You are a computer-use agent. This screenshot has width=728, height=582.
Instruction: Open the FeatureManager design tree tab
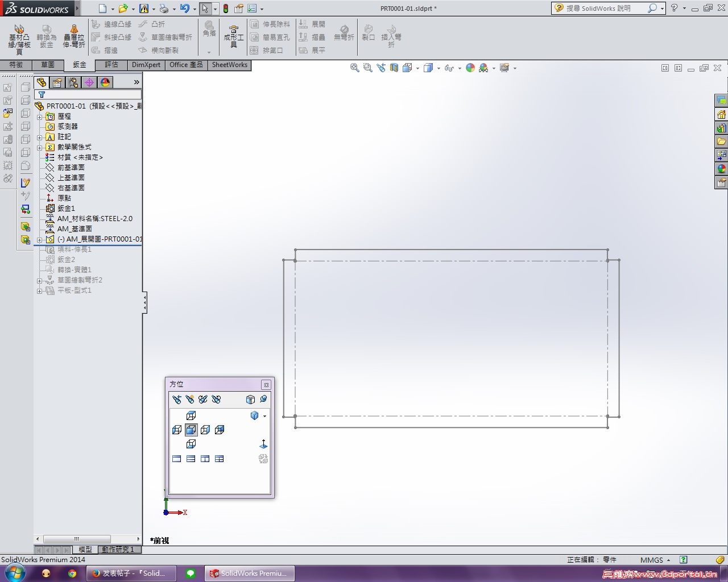pos(42,82)
